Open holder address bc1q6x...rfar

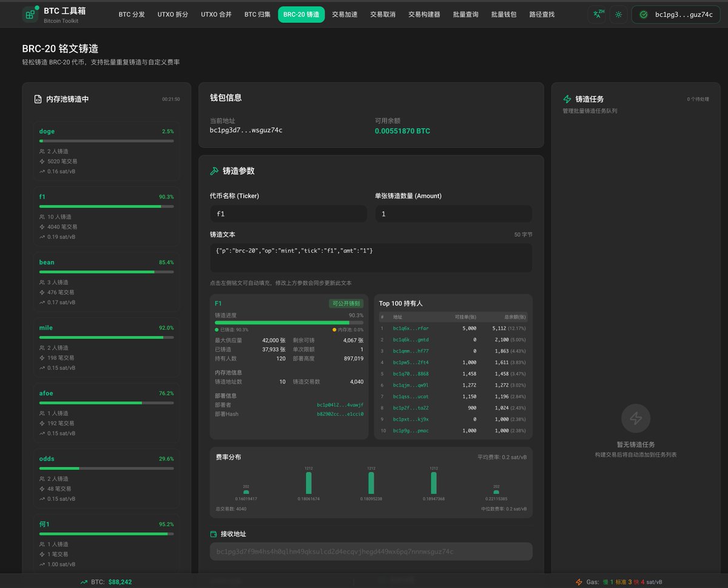[x=411, y=328]
